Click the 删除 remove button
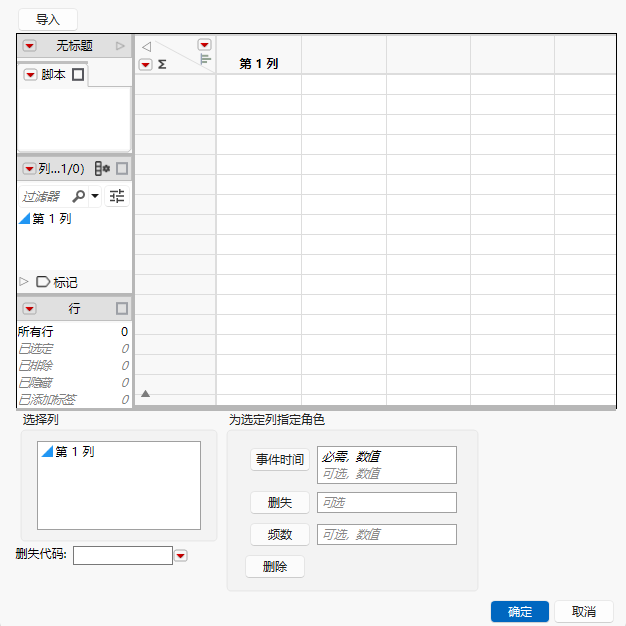 (275, 566)
